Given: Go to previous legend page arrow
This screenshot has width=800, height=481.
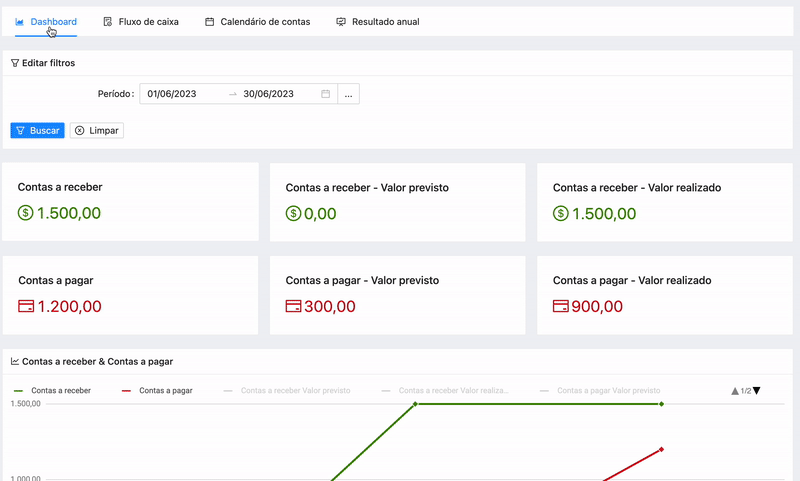Looking at the screenshot, I should [735, 391].
